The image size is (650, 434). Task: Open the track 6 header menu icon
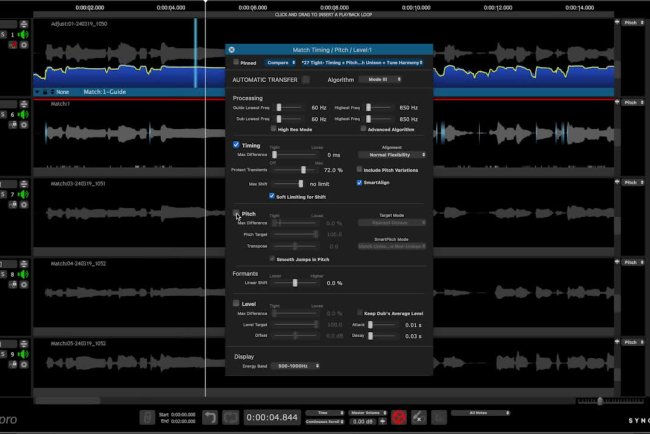pyautogui.click(x=24, y=104)
